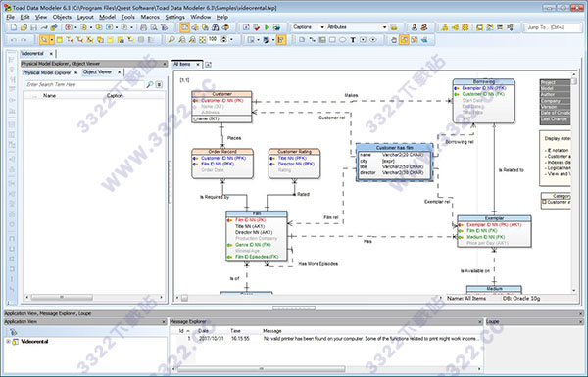Select the All Items workspace tab
The width and height of the screenshot is (588, 377).
182,65
